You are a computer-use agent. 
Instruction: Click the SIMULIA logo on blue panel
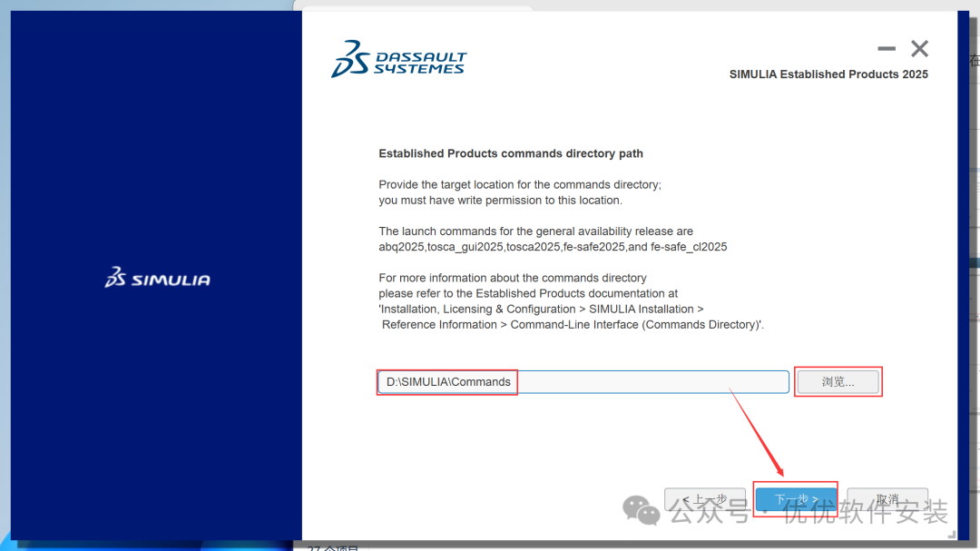tap(157, 279)
